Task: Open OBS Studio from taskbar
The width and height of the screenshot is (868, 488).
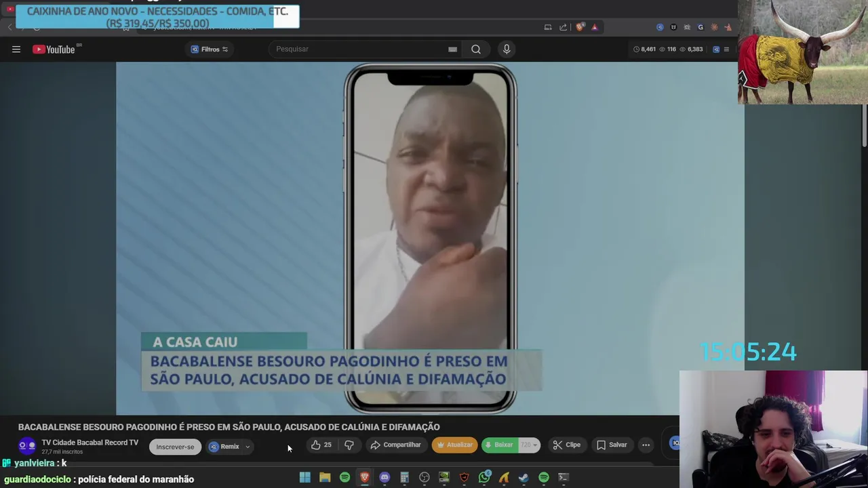Action: (x=425, y=477)
